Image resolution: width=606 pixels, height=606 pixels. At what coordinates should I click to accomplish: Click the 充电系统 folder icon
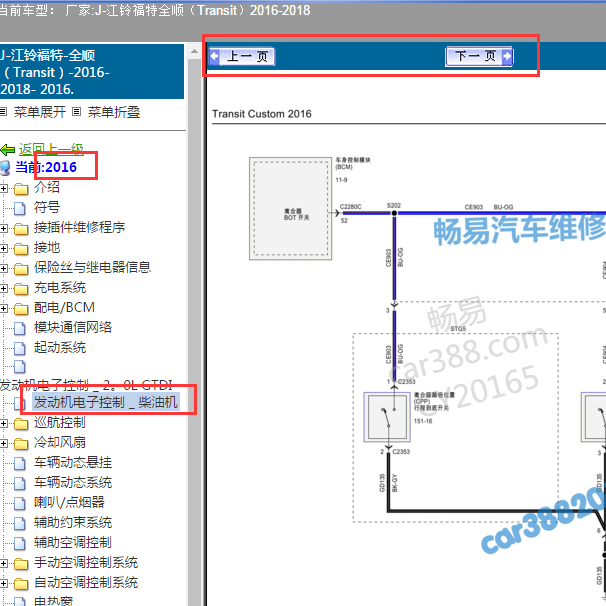tap(21, 289)
